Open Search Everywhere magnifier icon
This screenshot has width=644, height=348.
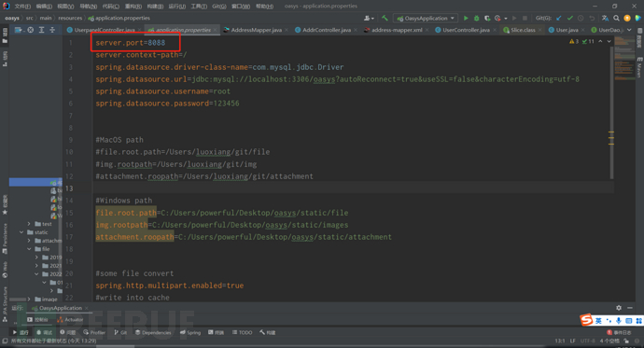tap(616, 18)
